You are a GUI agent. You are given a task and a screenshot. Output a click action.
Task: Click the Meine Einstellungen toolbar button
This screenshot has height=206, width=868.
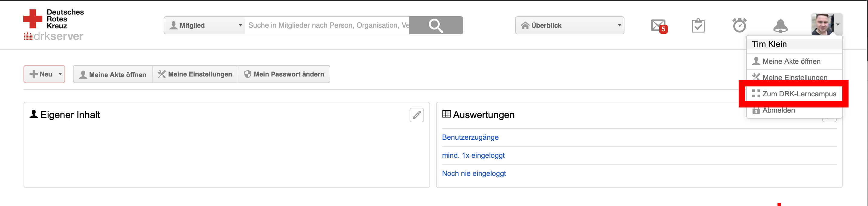coord(195,74)
